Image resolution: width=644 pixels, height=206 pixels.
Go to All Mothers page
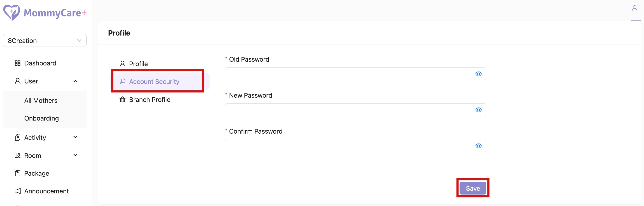(x=41, y=100)
